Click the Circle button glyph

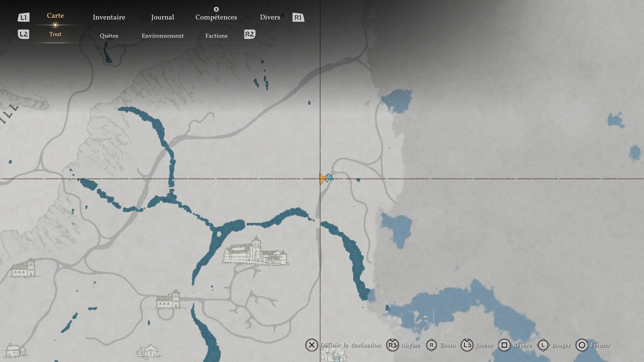click(582, 345)
